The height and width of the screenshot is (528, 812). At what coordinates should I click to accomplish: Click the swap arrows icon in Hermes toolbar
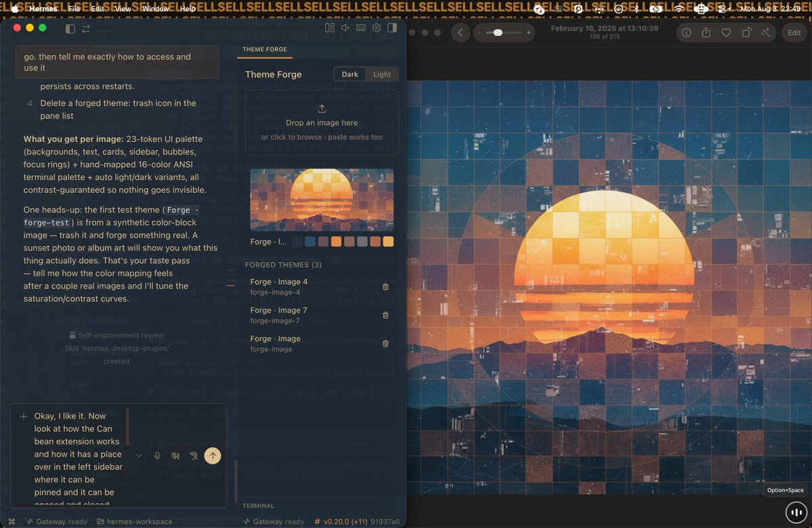(x=86, y=29)
